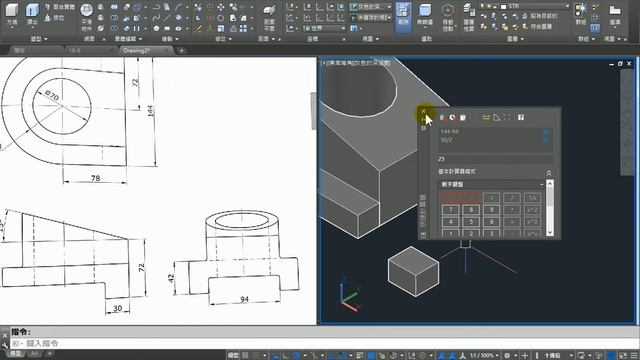The height and width of the screenshot is (360, 640).
Task: Click the layer color swatch beside STR
Action: [504, 7]
